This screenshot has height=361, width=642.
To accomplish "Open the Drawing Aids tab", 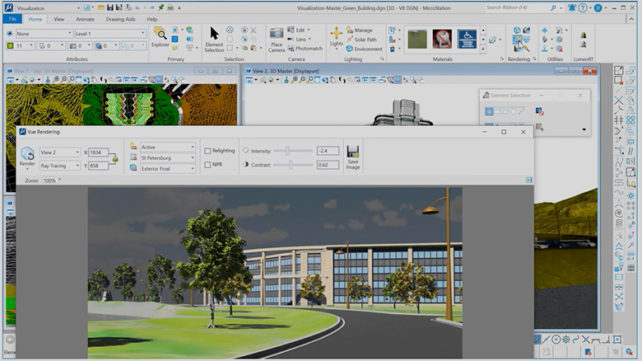I will pyautogui.click(x=120, y=19).
